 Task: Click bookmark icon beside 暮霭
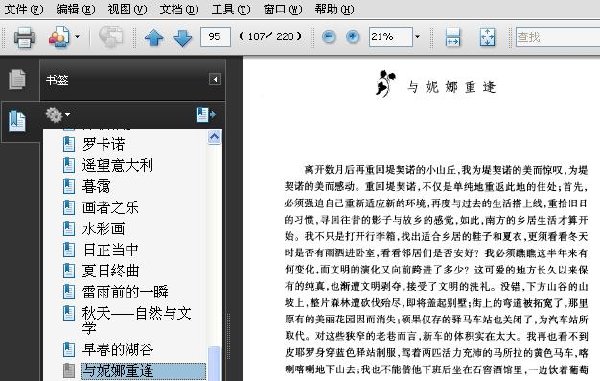69,186
